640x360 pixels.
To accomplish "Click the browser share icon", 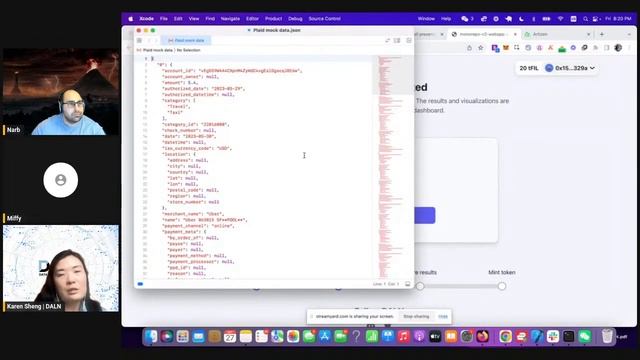I will pyautogui.click(x=469, y=48).
